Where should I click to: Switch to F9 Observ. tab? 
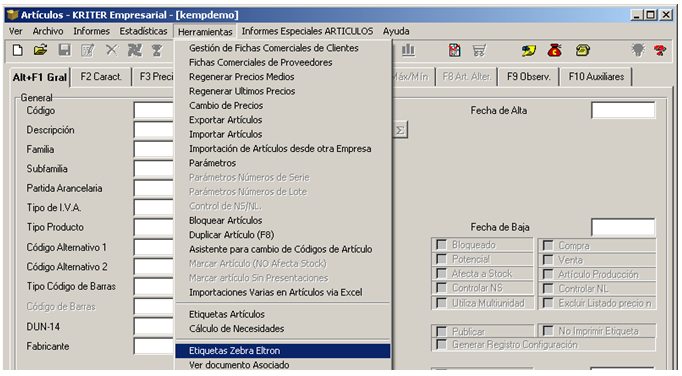click(528, 77)
